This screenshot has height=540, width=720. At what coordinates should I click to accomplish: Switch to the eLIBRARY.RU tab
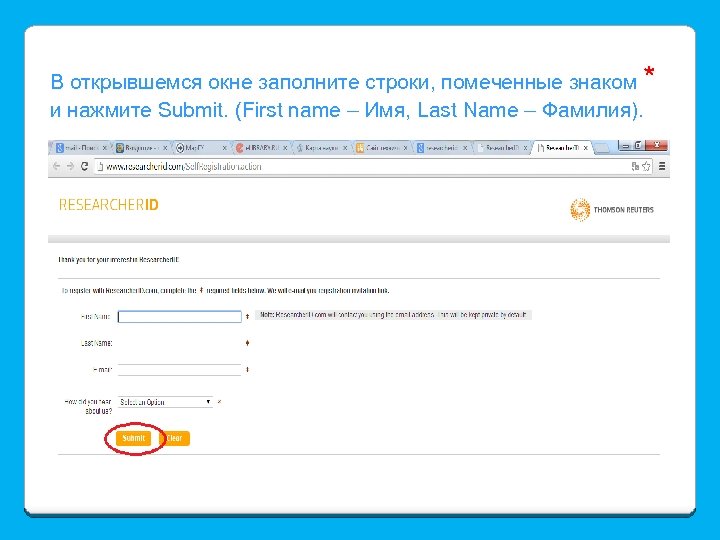[261, 148]
